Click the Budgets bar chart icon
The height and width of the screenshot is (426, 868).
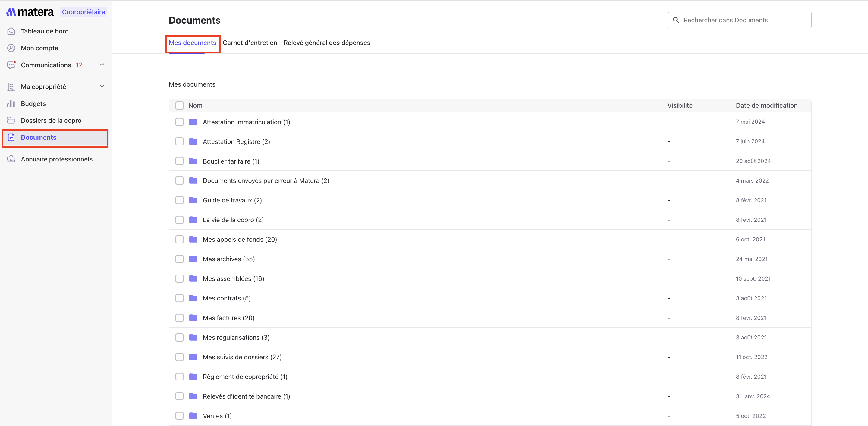(x=11, y=103)
